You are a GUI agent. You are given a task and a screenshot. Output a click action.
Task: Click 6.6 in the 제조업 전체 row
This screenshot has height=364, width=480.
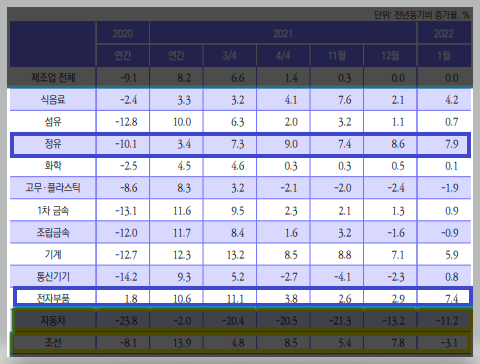(238, 78)
